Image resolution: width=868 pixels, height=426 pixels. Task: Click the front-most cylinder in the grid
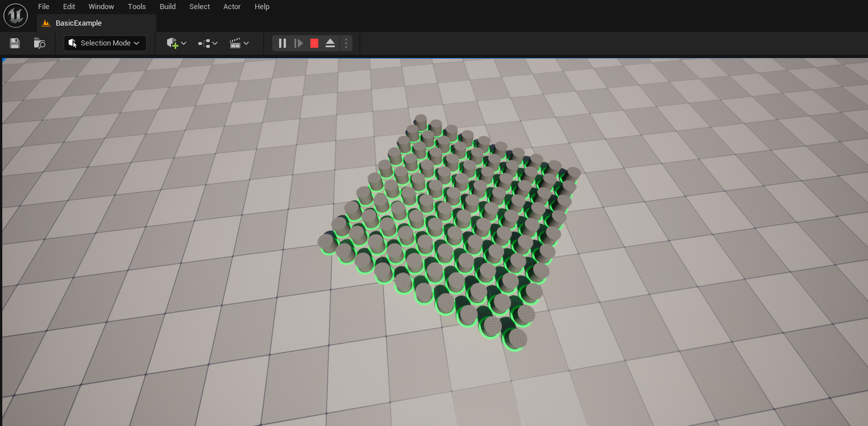point(516,339)
